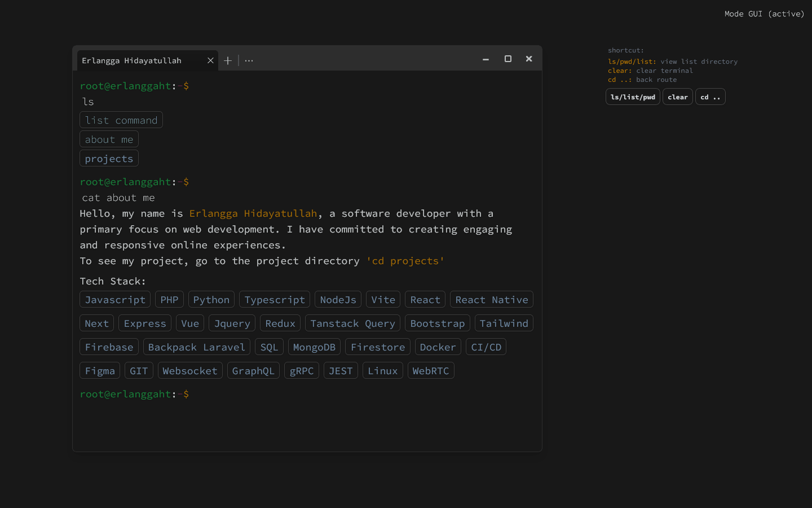Click the Next tech tag

coord(96,323)
